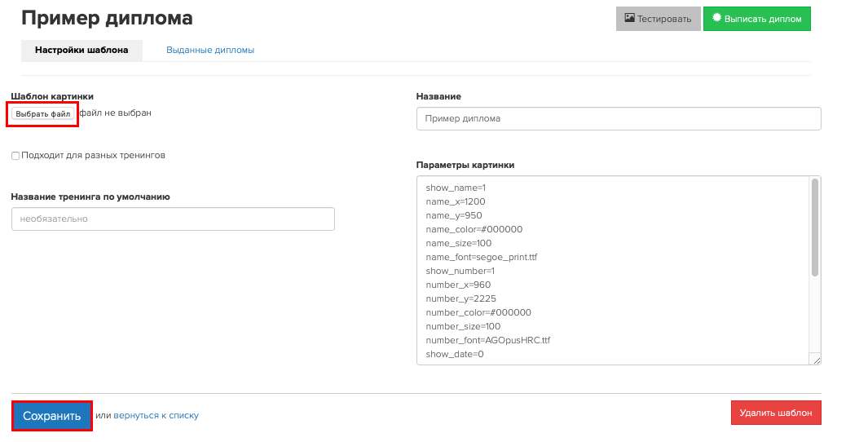
Task: Click the Выбрать файл button
Action: pos(43,113)
